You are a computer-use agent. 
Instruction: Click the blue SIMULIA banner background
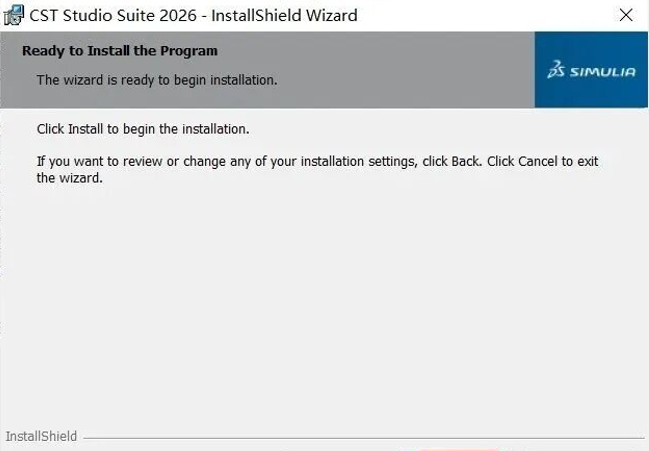[x=591, y=95]
